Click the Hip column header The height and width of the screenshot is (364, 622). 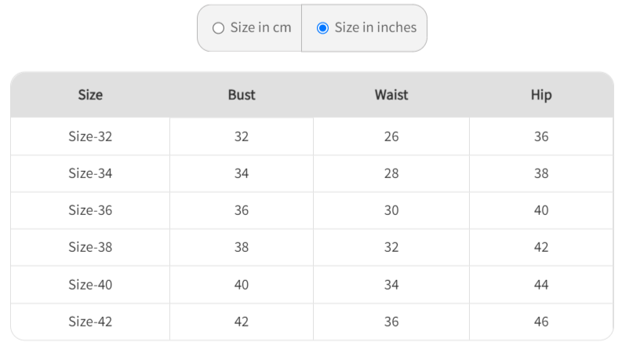(541, 95)
